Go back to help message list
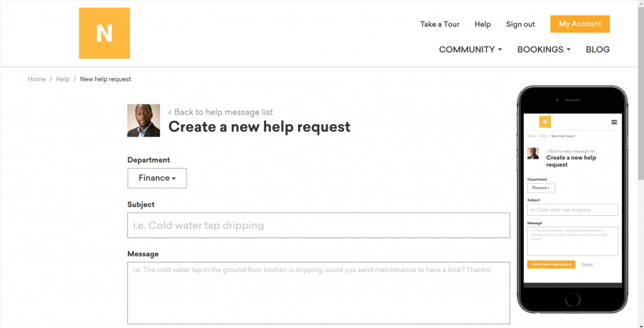The image size is (644, 328). click(x=221, y=112)
